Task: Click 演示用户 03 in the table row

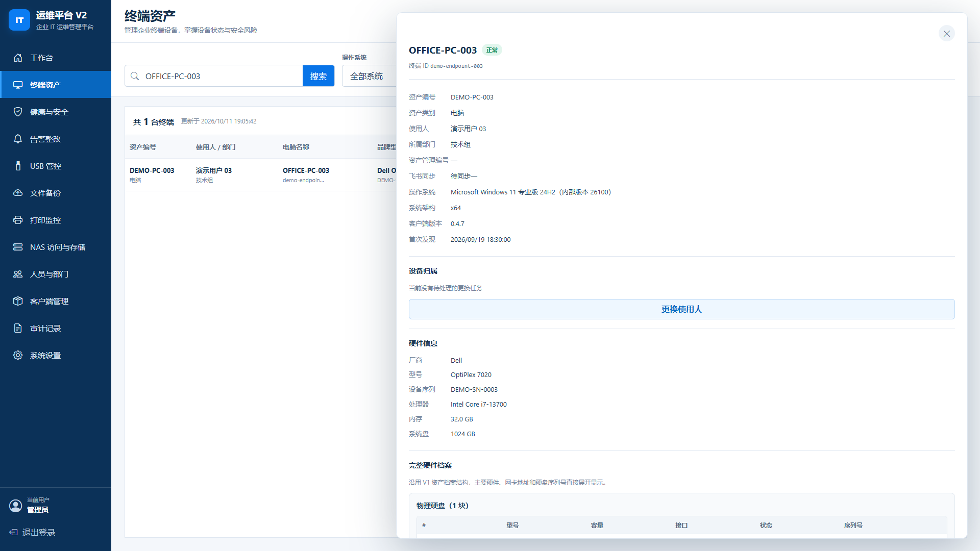Action: 214,170
